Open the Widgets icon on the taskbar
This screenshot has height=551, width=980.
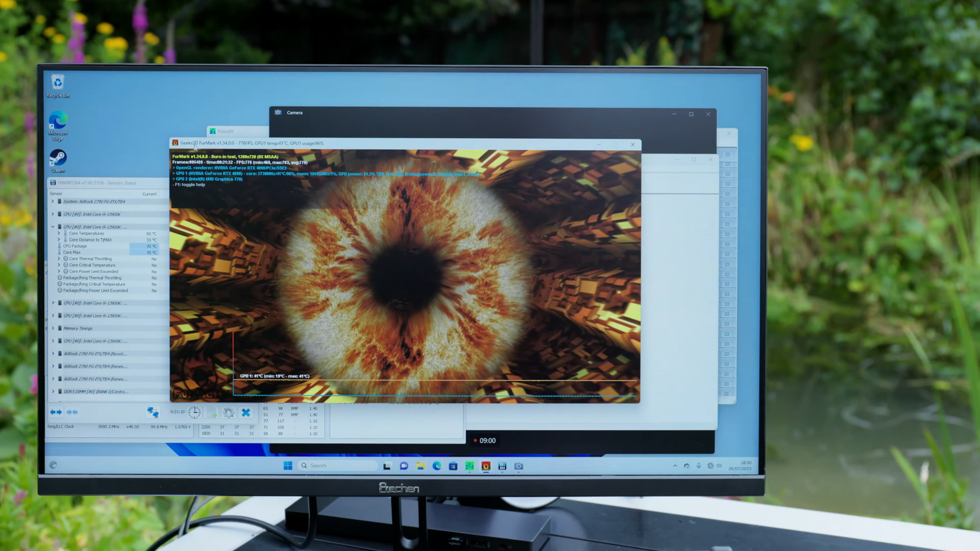(53, 465)
